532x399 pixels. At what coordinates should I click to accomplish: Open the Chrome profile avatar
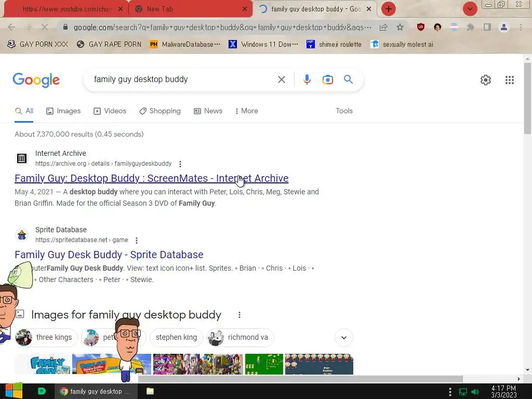[504, 27]
